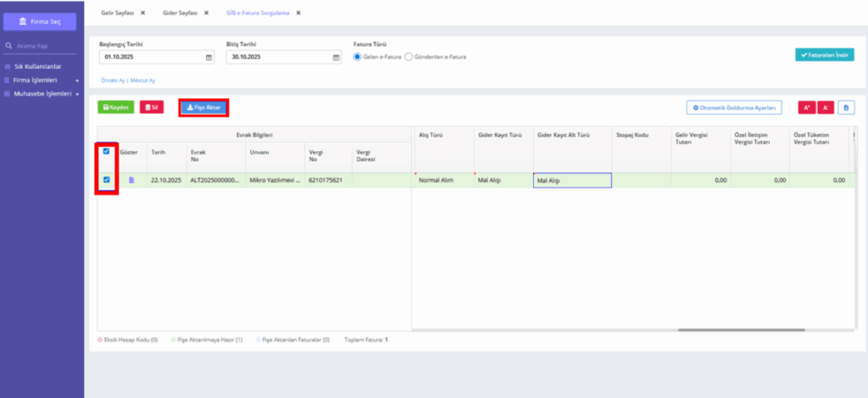Increase font size with the A+ button
Screen dimensions: 868x398
point(807,108)
